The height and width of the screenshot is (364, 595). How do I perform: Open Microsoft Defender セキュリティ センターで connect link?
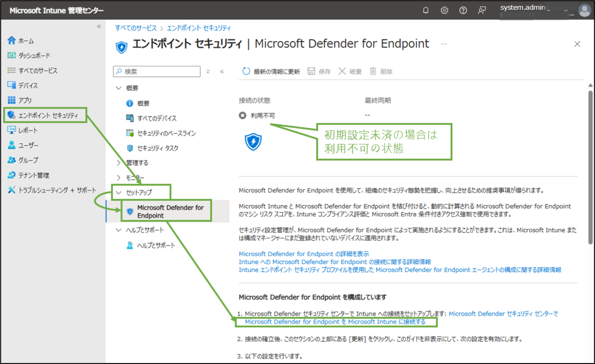(x=503, y=314)
